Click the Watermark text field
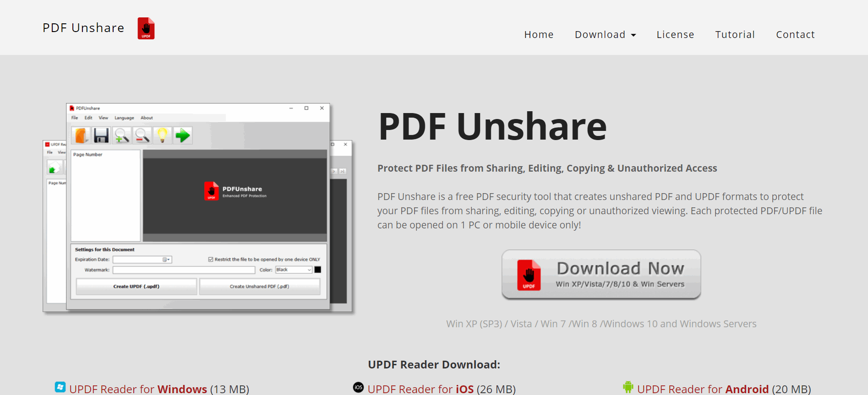868x395 pixels. [184, 270]
